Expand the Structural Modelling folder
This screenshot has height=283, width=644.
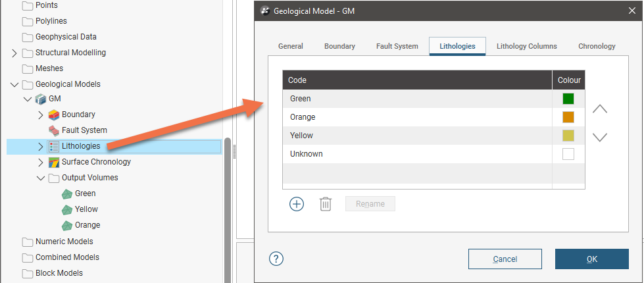point(14,53)
